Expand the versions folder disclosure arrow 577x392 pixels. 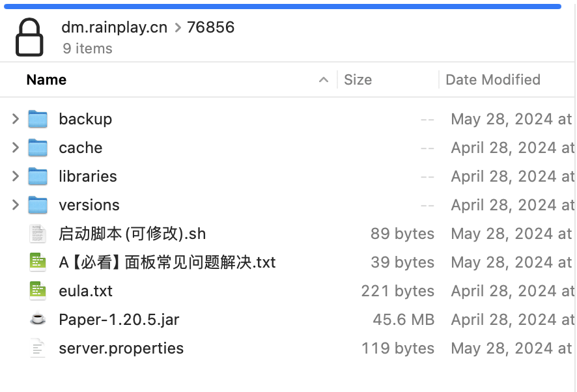16,205
